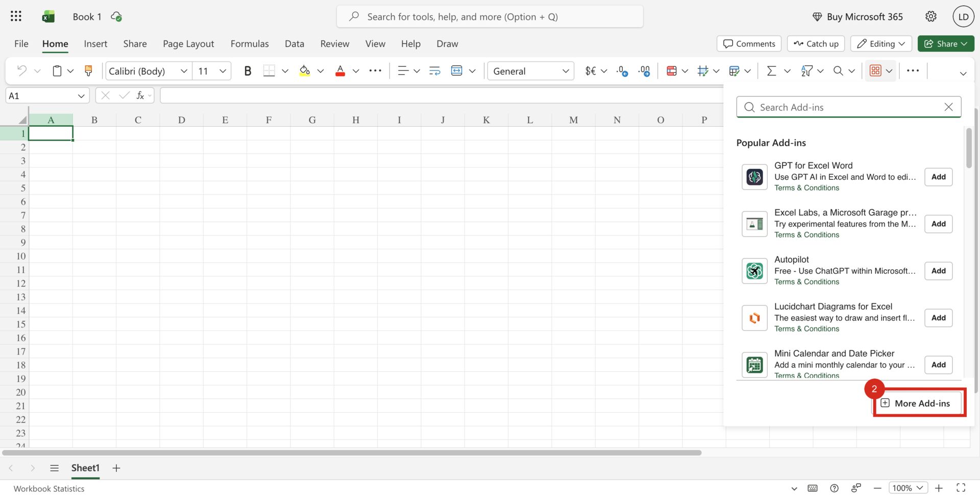
Task: Click the Undo arrow
Action: pos(22,71)
